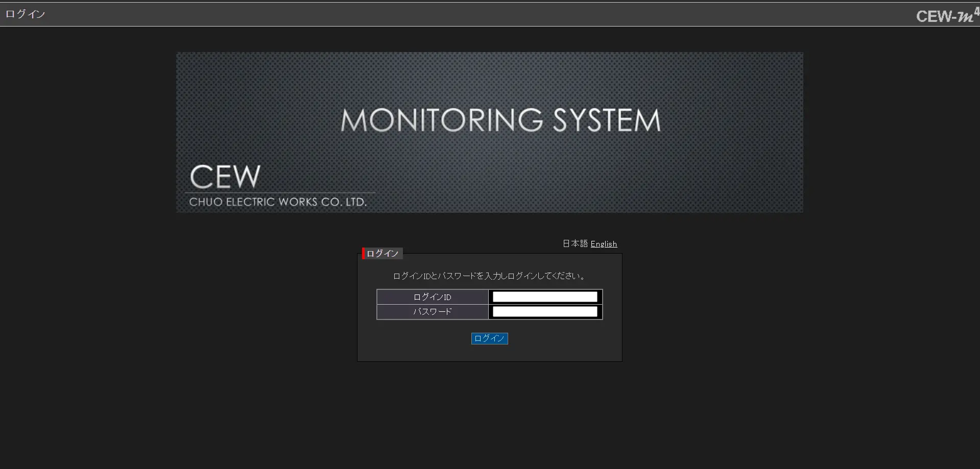
Task: Click the ログイン panel heading tab
Action: tap(383, 254)
